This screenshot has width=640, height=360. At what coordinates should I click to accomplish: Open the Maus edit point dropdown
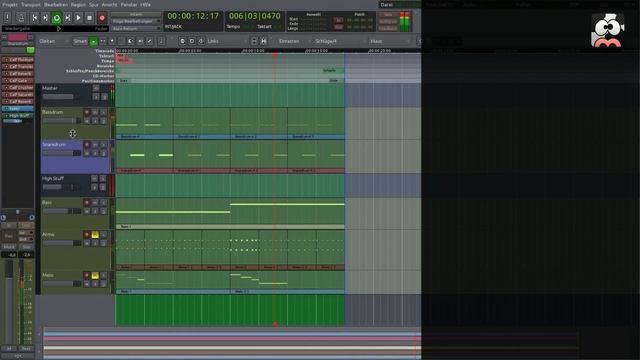389,41
